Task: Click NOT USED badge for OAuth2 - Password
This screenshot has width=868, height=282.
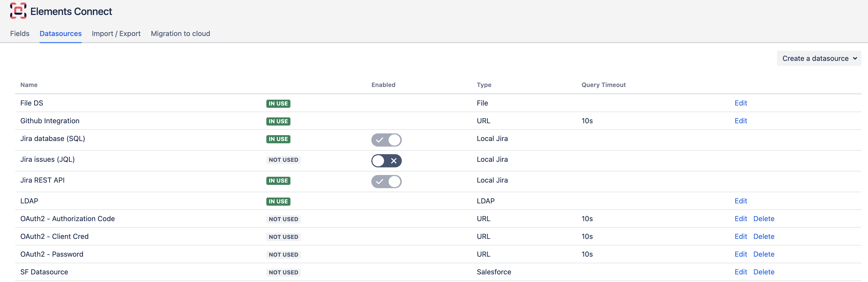Action: (x=283, y=255)
